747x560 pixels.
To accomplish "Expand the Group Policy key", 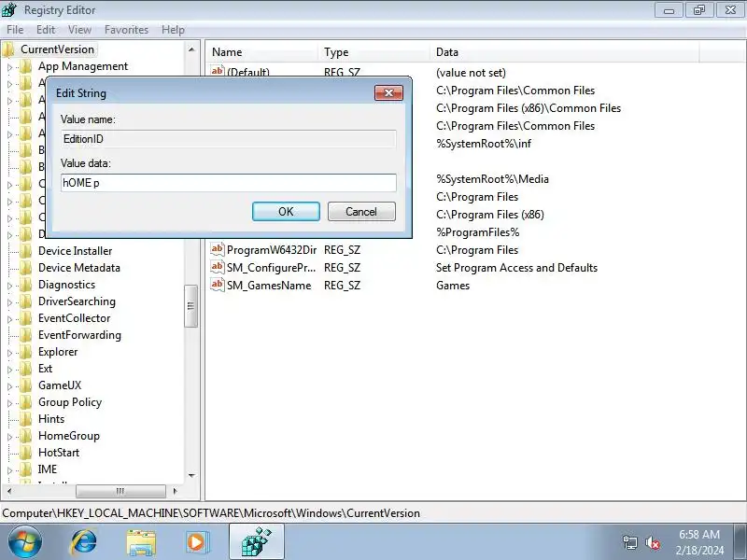I will [x=9, y=403].
